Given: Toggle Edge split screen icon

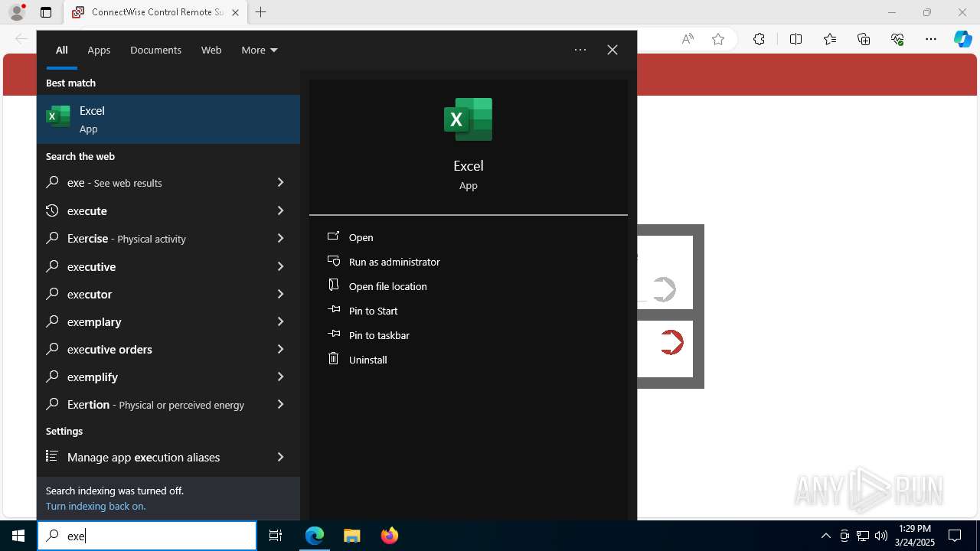Looking at the screenshot, I should [x=795, y=39].
